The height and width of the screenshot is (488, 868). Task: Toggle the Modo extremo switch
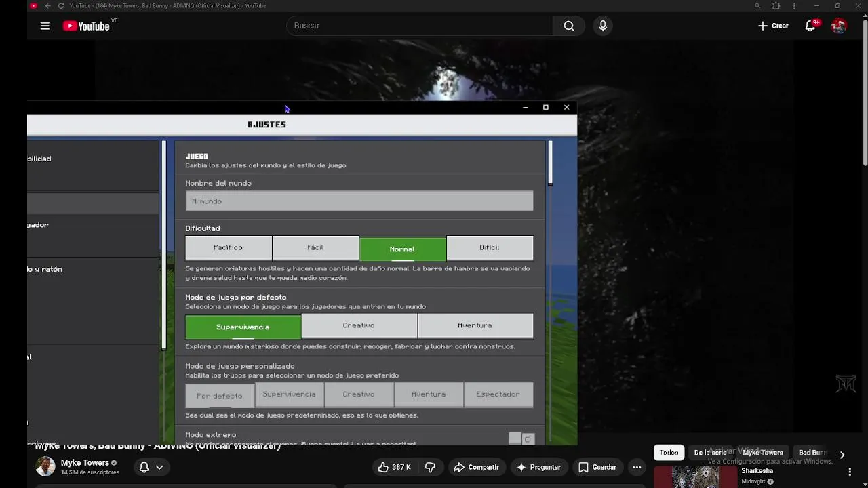[521, 439]
